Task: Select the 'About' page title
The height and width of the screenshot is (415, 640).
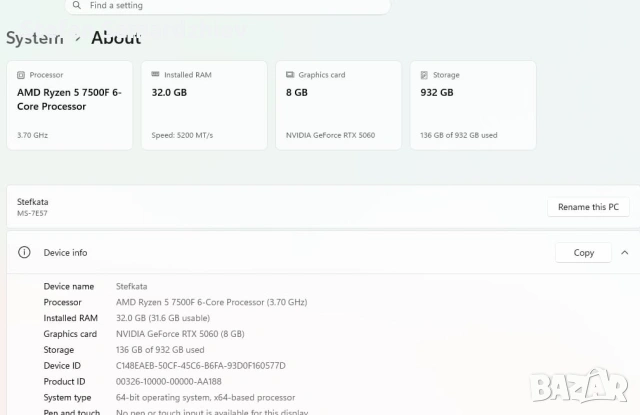Action: click(116, 38)
